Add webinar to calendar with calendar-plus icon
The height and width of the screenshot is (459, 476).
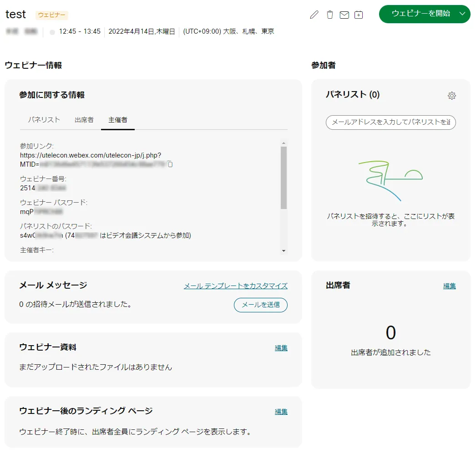coord(359,15)
